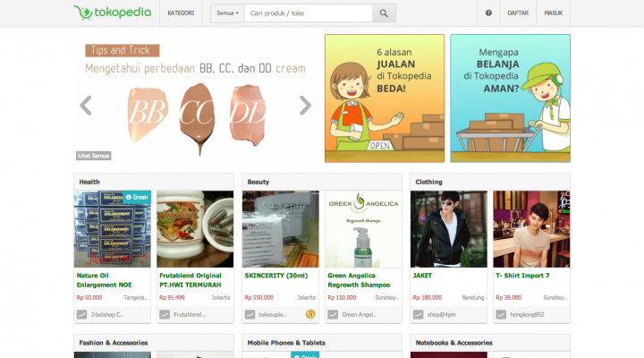Click the SKINCERITY product thumbnail
Screen dimensions: 644x358
pyautogui.click(x=281, y=229)
